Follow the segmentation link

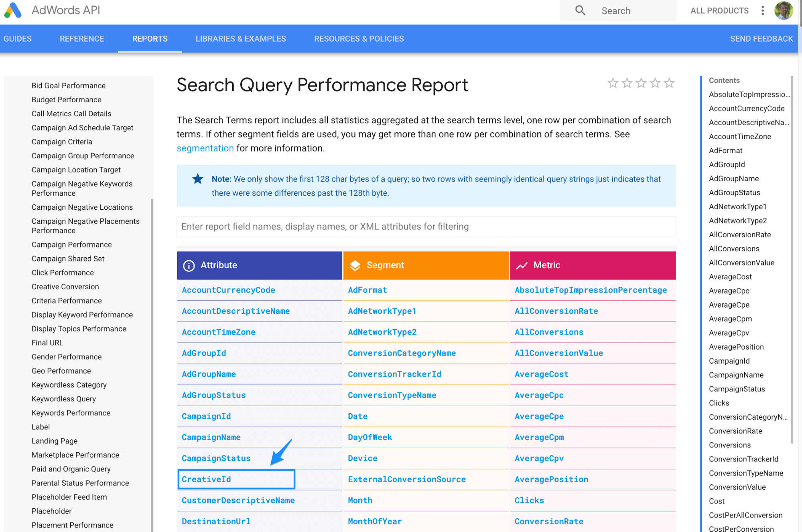click(205, 148)
